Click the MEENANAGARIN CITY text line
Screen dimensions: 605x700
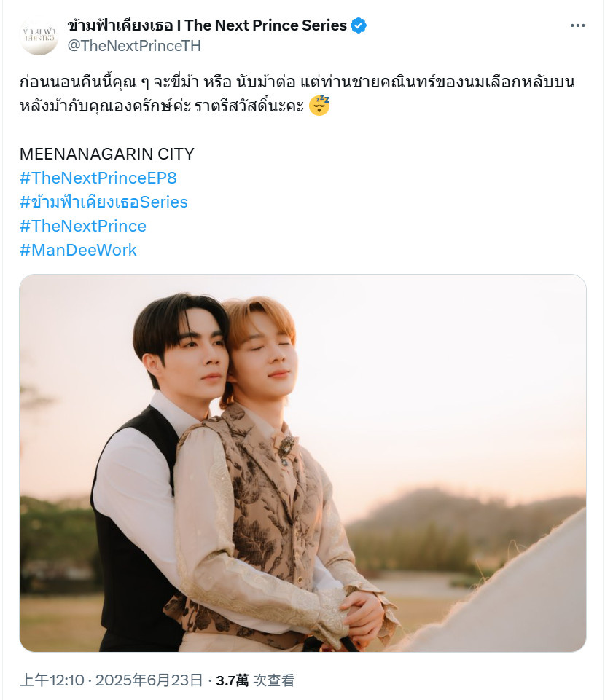point(107,154)
